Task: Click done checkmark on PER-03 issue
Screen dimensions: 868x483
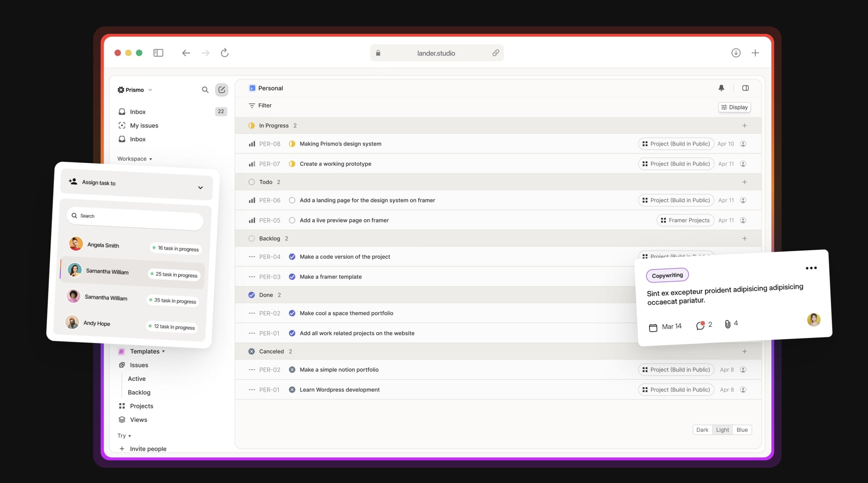Action: [x=292, y=277]
